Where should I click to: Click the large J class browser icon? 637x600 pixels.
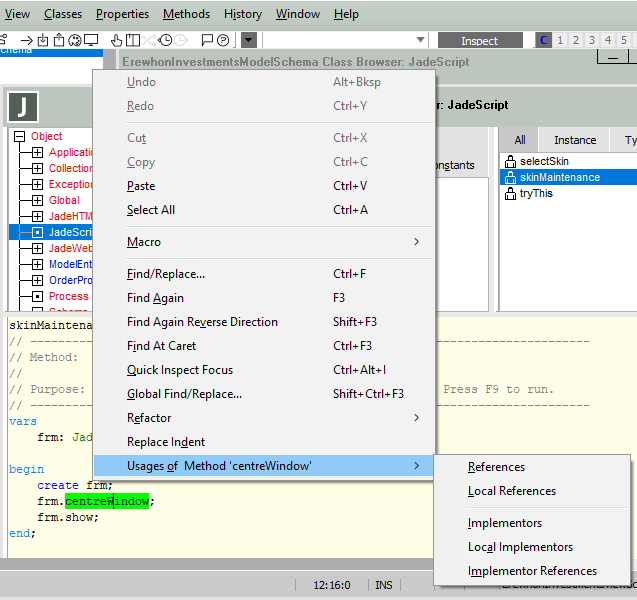click(23, 106)
